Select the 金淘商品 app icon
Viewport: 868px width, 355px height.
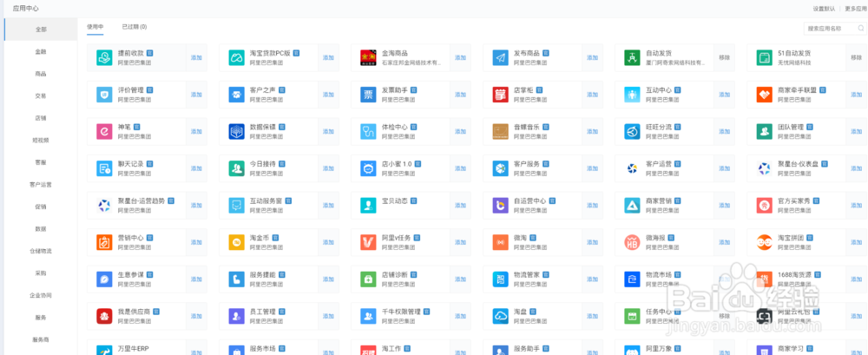coord(368,57)
